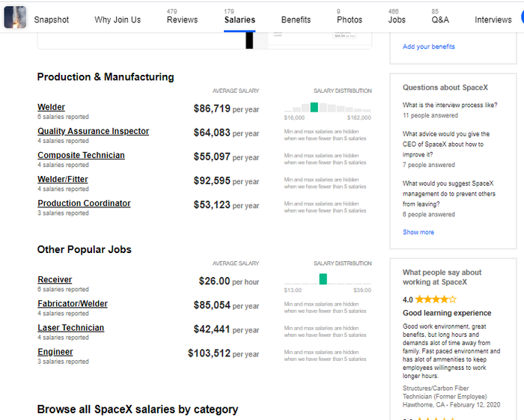Click the SpaceX rocket logo thumbnail
This screenshot has height=420, width=524.
[x=15, y=17]
